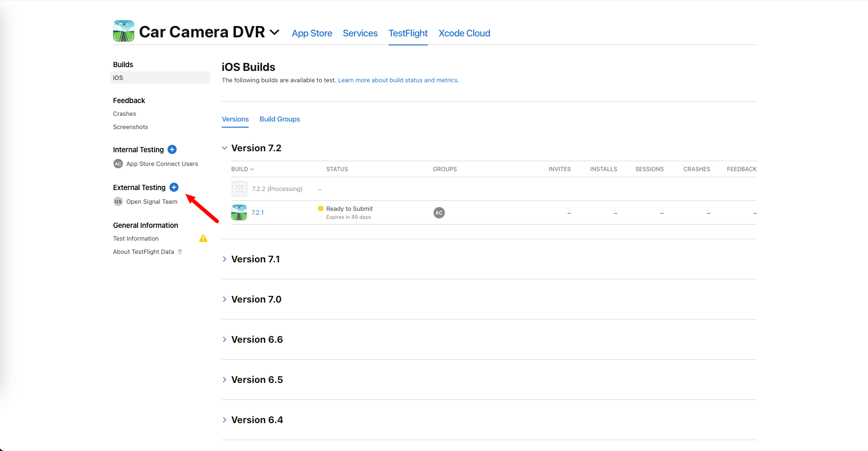The width and height of the screenshot is (868, 451).
Task: Open About TestFlight Data
Action: point(143,252)
